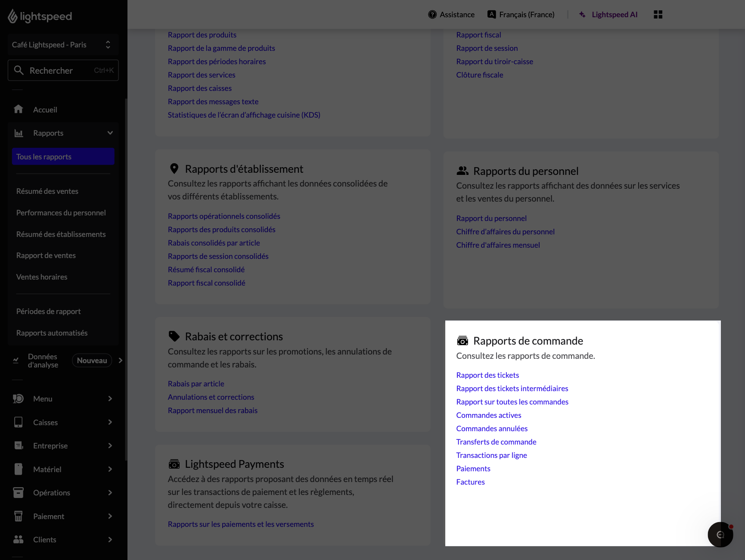Open Rapports sur les paiements et les versements
The image size is (745, 560).
pos(241,524)
